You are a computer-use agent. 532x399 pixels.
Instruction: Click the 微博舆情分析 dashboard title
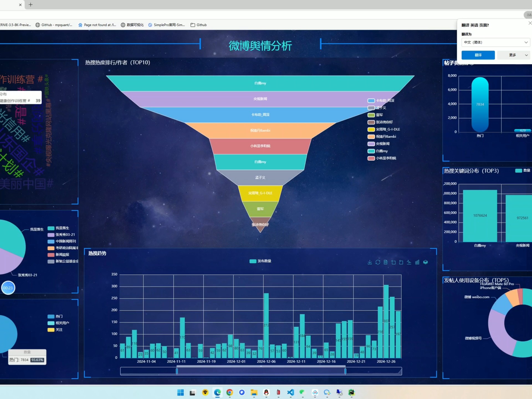click(260, 45)
